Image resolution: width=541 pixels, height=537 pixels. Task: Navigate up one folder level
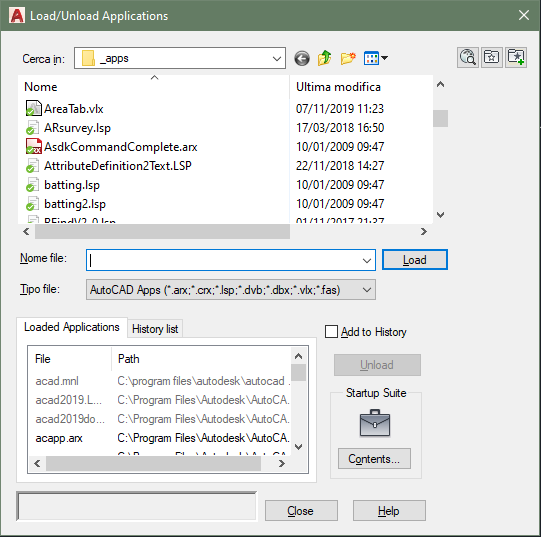click(325, 58)
